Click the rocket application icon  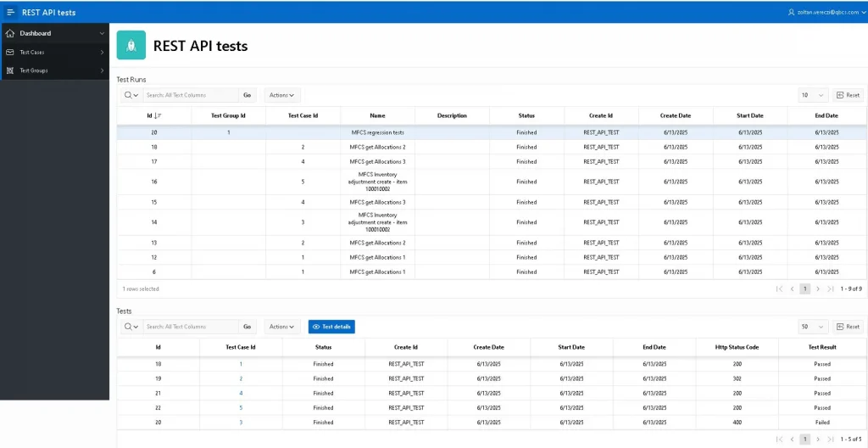pos(131,45)
